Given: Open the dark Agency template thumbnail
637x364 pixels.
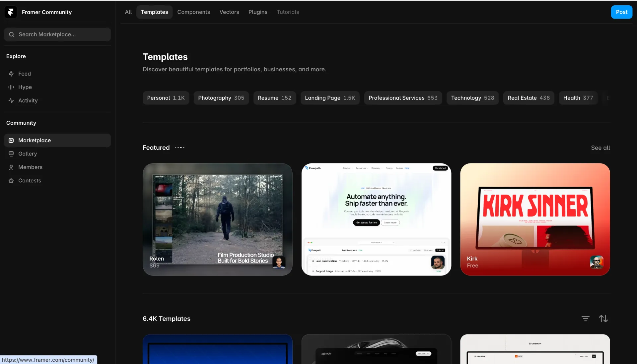Looking at the screenshot, I should tap(376, 349).
